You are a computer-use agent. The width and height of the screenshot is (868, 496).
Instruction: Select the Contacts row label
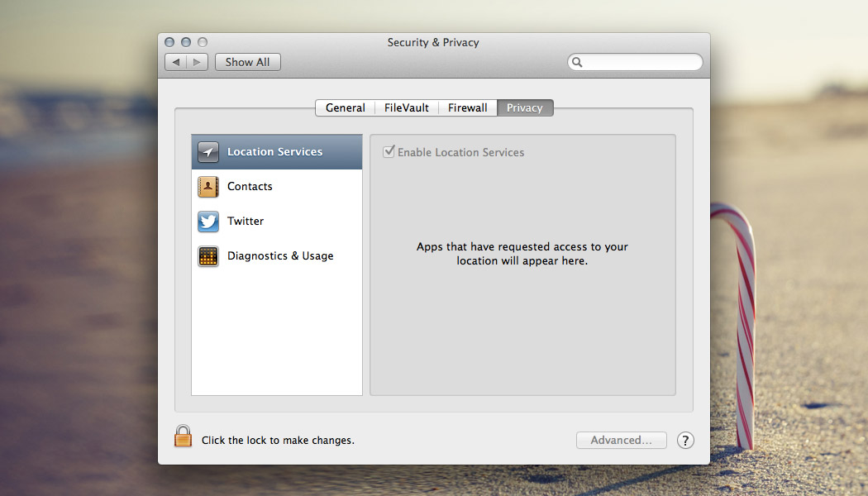[250, 187]
